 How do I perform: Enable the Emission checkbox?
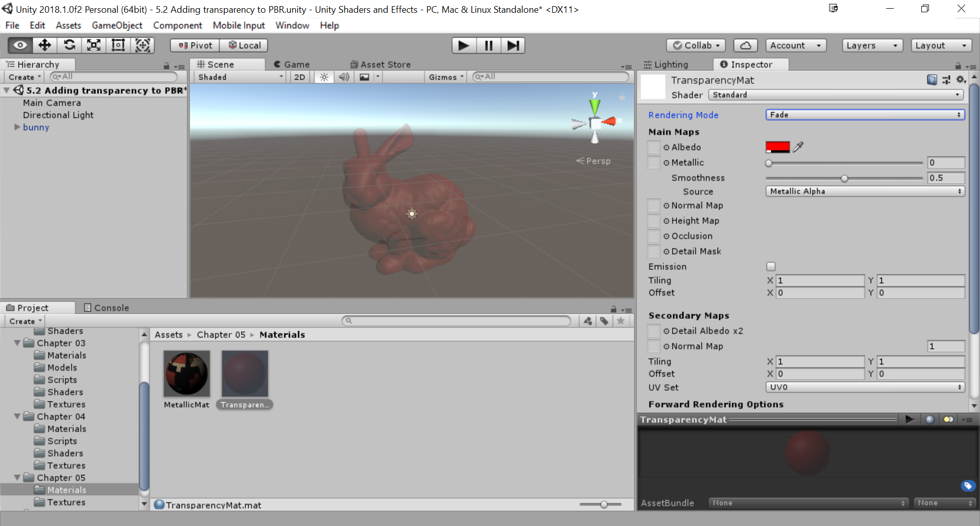click(771, 266)
